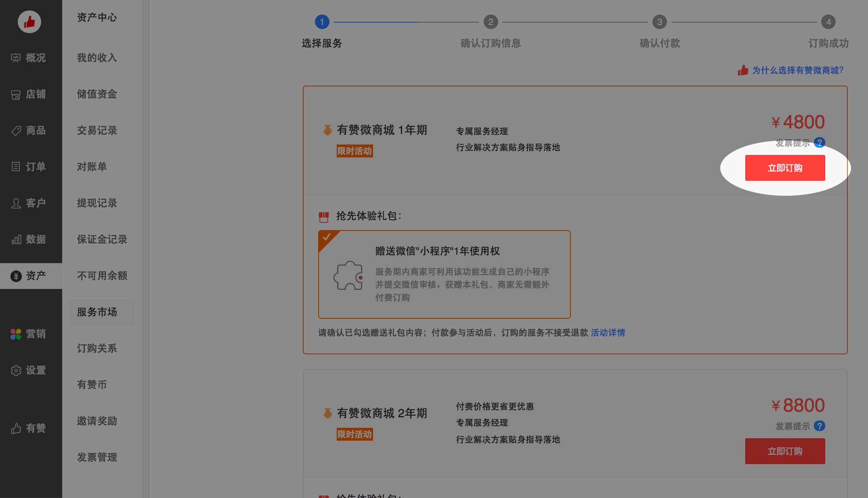Click the 有赞 thumbs-up outline icon
The height and width of the screenshot is (498, 868).
tap(16, 428)
